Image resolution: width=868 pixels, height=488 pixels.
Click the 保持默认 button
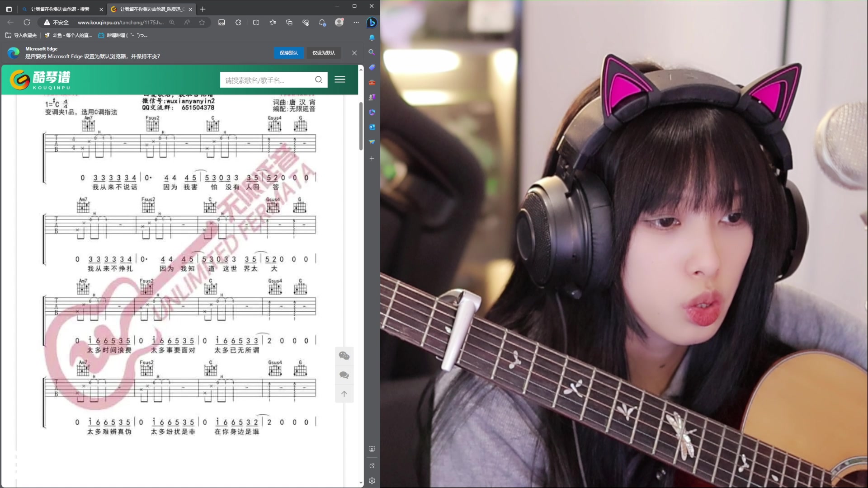pyautogui.click(x=288, y=53)
